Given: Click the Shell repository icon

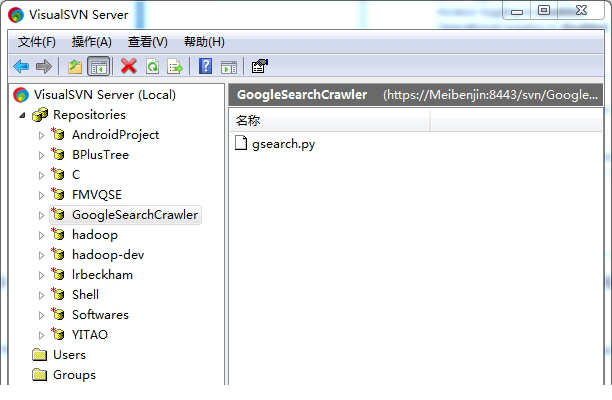Looking at the screenshot, I should click(58, 293).
